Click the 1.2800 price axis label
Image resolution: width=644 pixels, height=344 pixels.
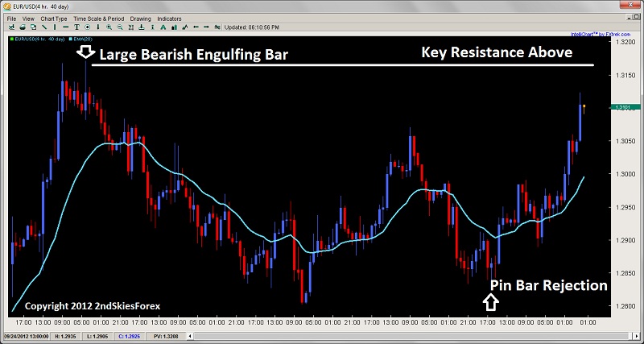tap(626, 306)
